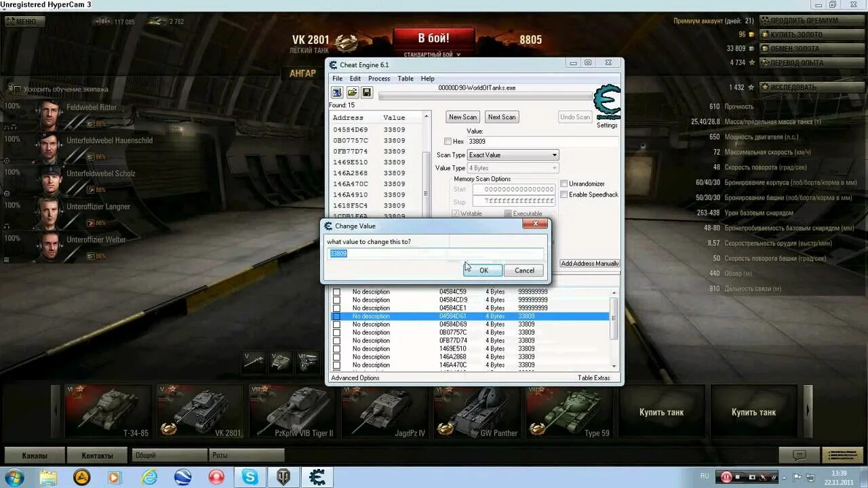Enable Speedhack checkbox
Viewport: 868px width, 488px height.
coord(564,195)
